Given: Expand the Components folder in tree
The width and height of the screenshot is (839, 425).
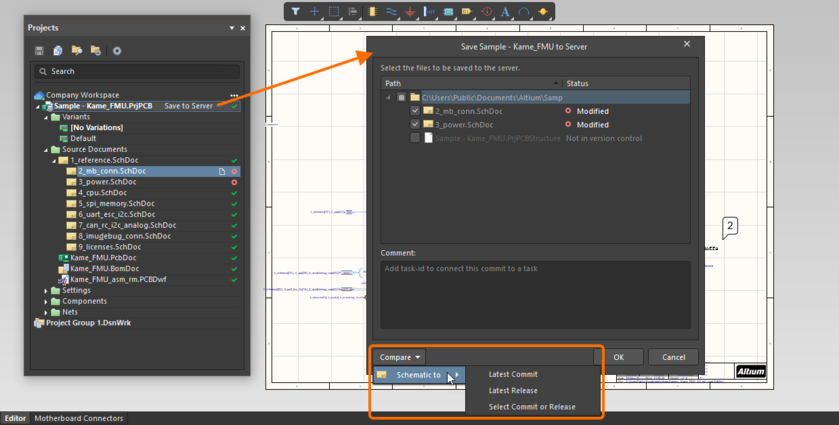Looking at the screenshot, I should click(46, 301).
